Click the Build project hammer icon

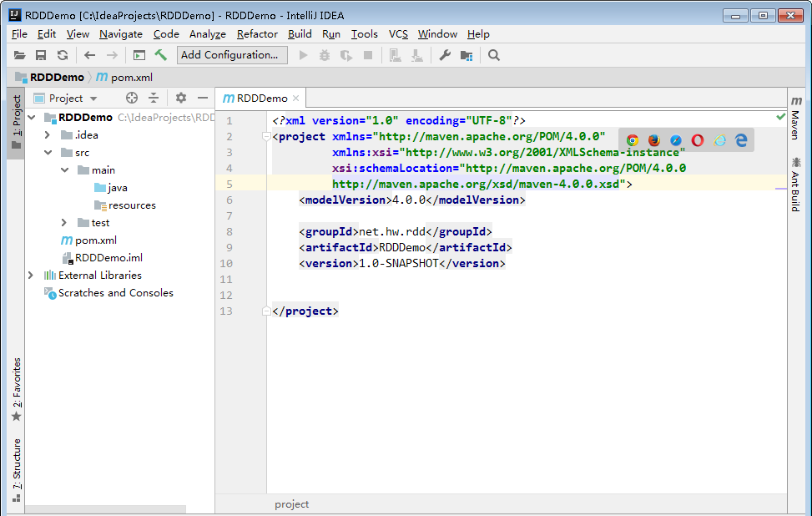pyautogui.click(x=161, y=55)
